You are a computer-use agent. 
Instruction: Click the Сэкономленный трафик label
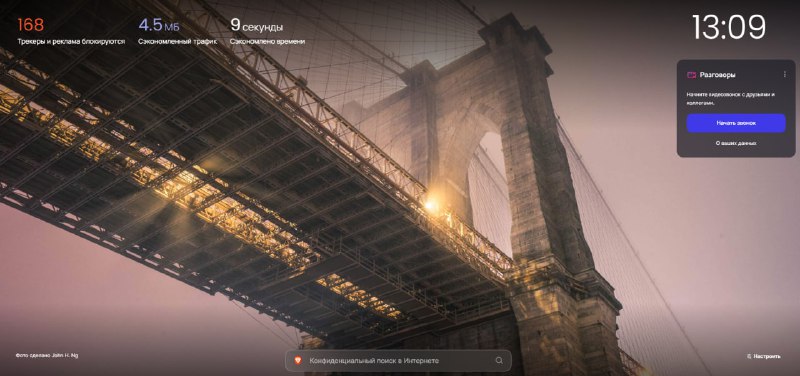178,41
